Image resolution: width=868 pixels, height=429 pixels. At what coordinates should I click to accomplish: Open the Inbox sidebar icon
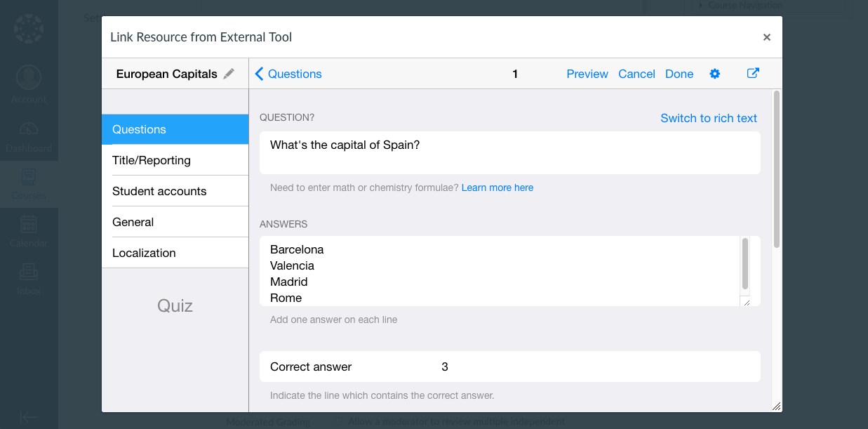coord(29,272)
